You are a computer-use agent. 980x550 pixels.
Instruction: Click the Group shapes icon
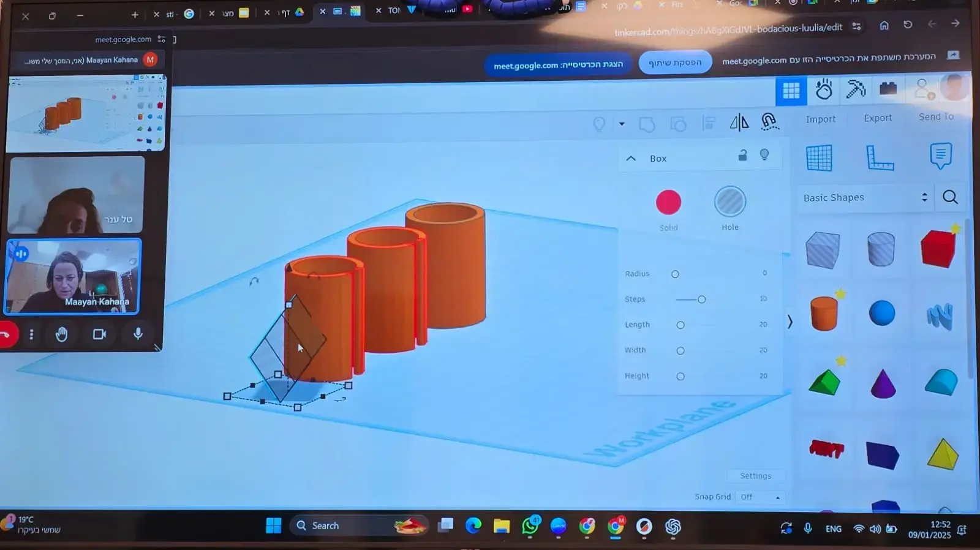647,124
